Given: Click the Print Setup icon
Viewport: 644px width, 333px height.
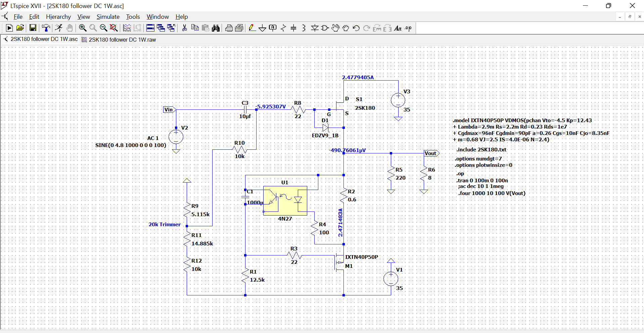Looking at the screenshot, I should [x=239, y=28].
